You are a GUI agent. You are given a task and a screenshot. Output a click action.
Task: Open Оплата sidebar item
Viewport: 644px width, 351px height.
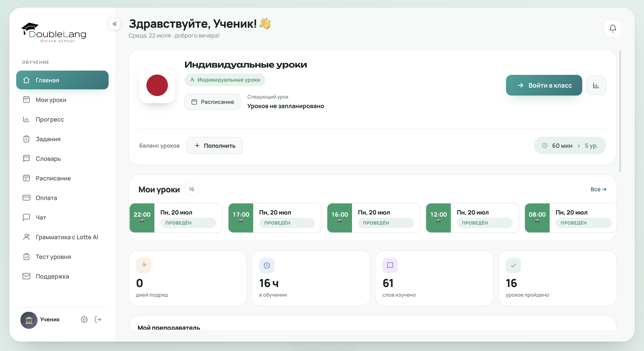click(x=62, y=198)
